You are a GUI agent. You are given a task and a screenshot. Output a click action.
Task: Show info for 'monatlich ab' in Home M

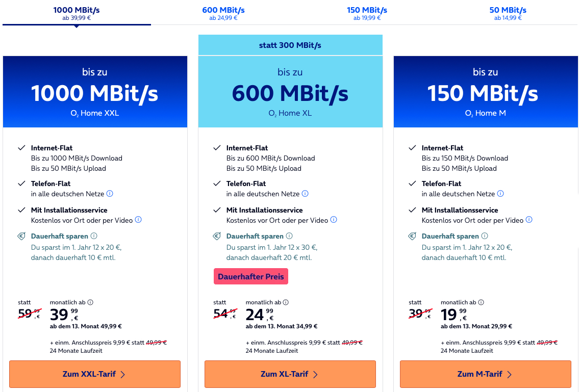pos(481,302)
